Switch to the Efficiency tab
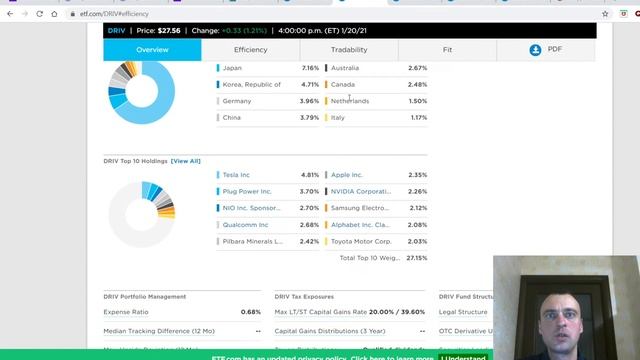Screen dimensions: 640x360 pyautogui.click(x=251, y=50)
